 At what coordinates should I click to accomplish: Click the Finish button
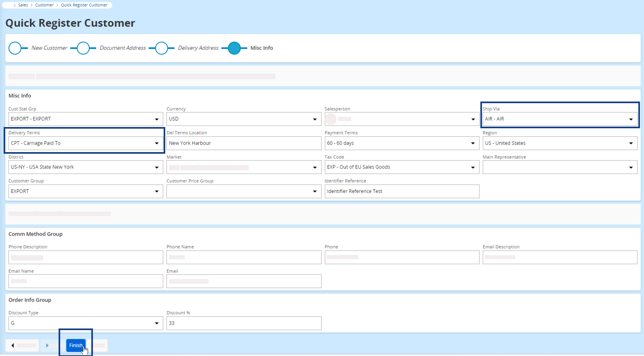click(76, 345)
